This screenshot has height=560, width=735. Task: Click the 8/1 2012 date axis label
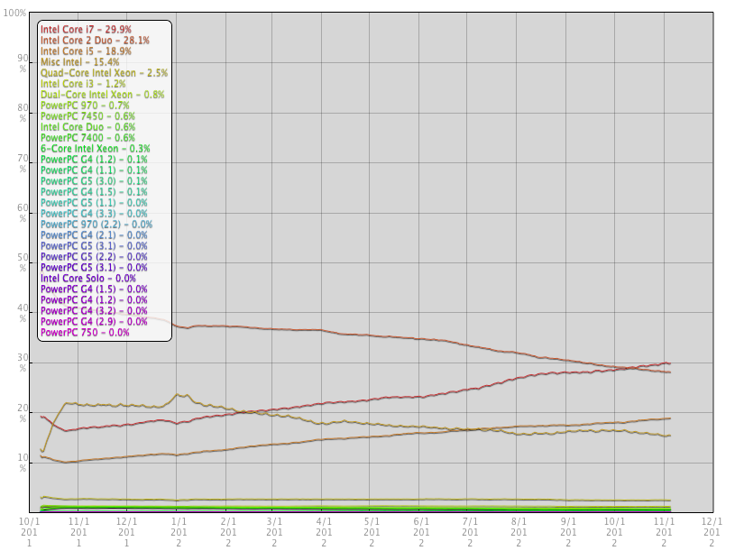point(519,532)
